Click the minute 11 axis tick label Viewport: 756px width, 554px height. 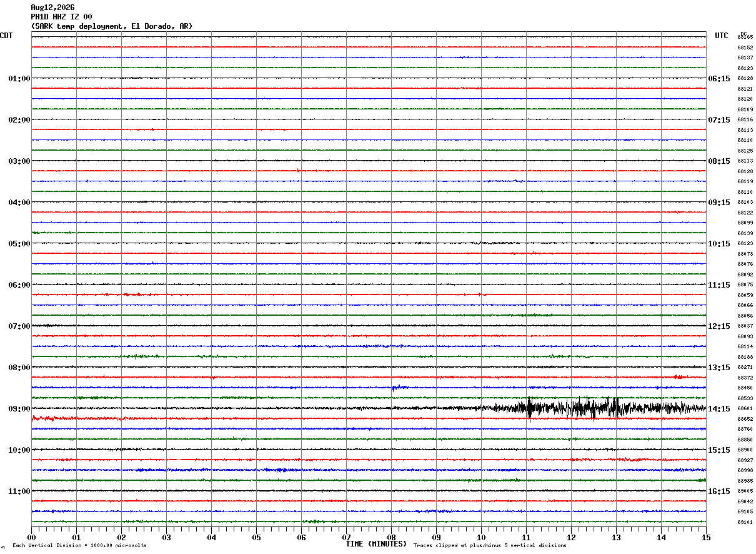tap(526, 537)
